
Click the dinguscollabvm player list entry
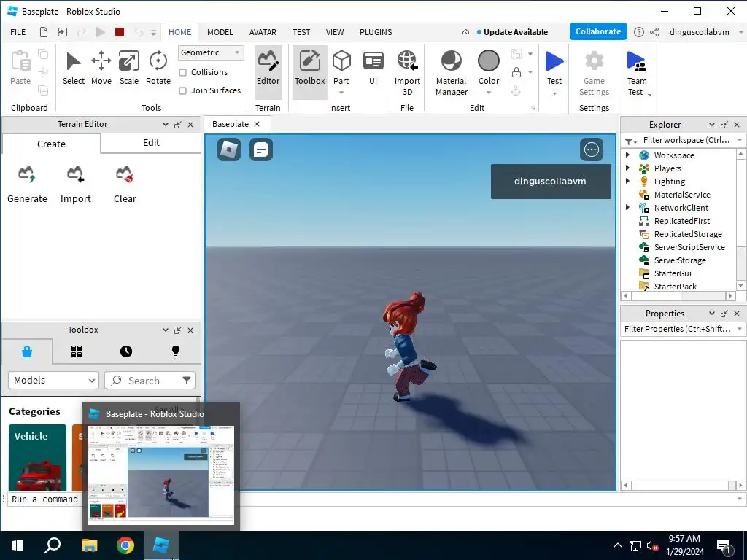click(551, 182)
